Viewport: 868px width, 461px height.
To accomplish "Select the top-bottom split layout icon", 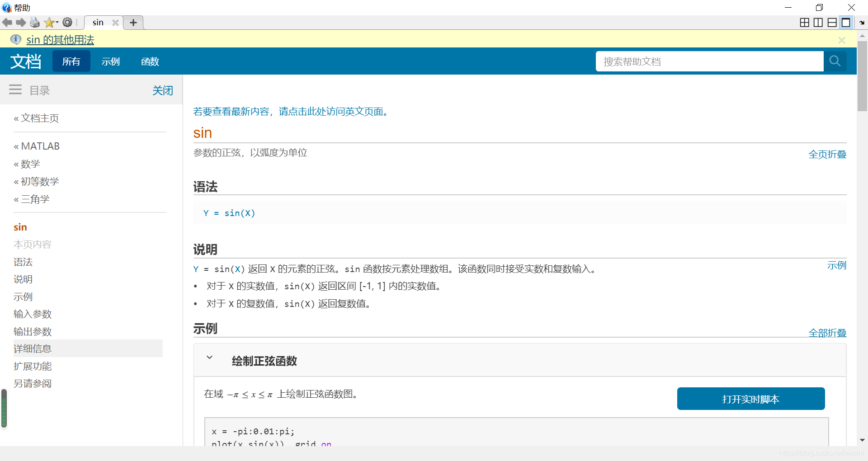I will click(832, 23).
